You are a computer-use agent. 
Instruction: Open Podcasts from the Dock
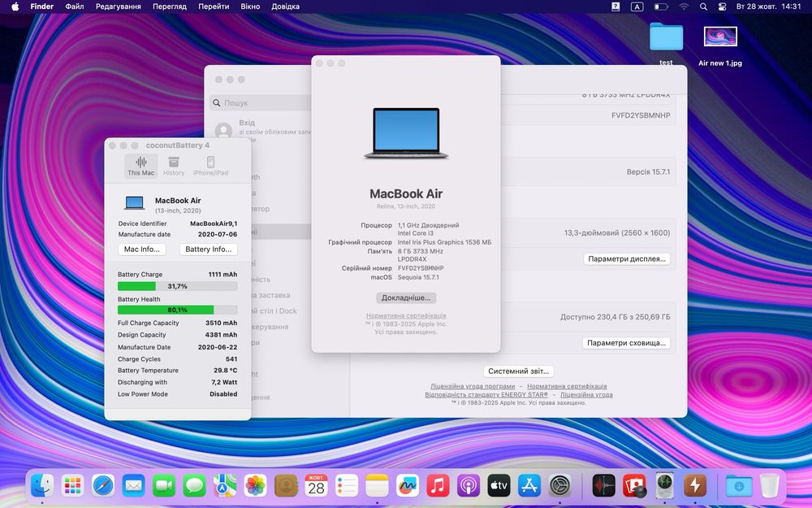pos(469,486)
